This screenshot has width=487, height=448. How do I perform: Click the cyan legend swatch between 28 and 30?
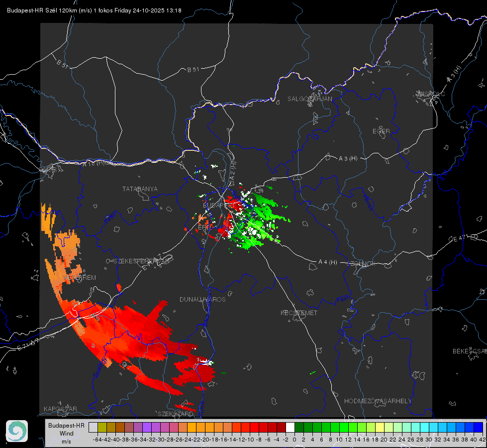425,428
